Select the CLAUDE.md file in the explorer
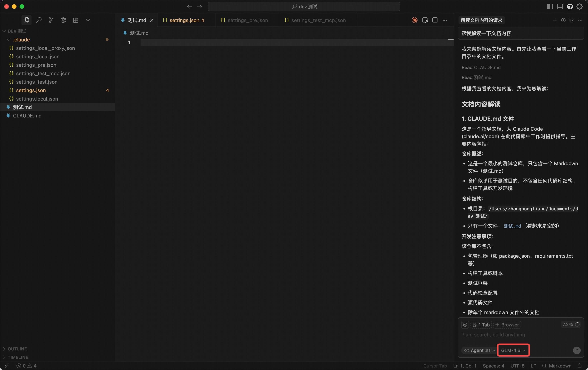The width and height of the screenshot is (588, 370). pyautogui.click(x=27, y=116)
